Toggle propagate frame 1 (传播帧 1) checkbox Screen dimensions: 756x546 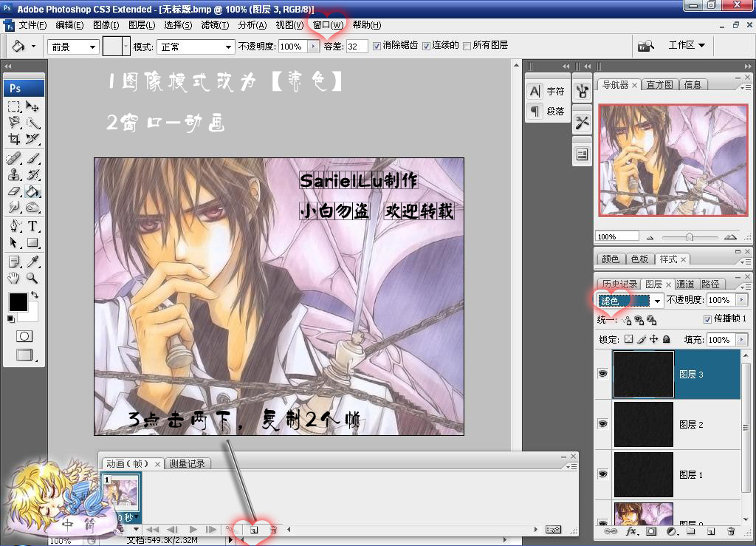[707, 319]
